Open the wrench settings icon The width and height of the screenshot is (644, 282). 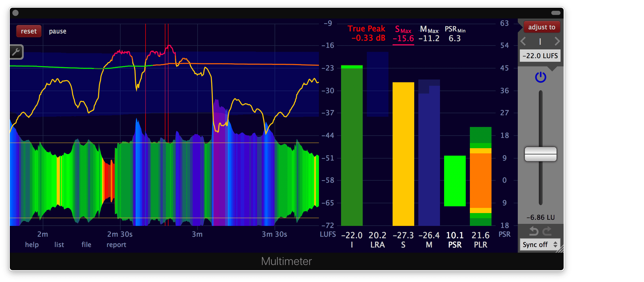coord(16,52)
